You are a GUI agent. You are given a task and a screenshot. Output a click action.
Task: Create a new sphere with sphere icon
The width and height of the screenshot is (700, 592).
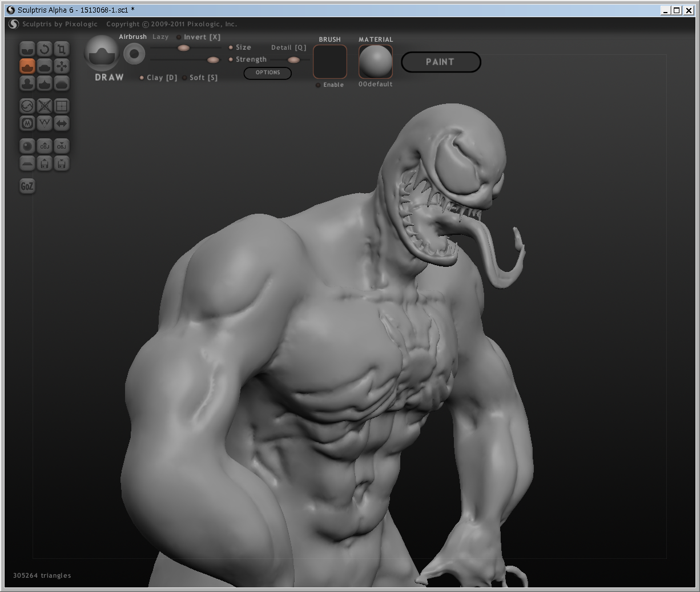click(27, 146)
